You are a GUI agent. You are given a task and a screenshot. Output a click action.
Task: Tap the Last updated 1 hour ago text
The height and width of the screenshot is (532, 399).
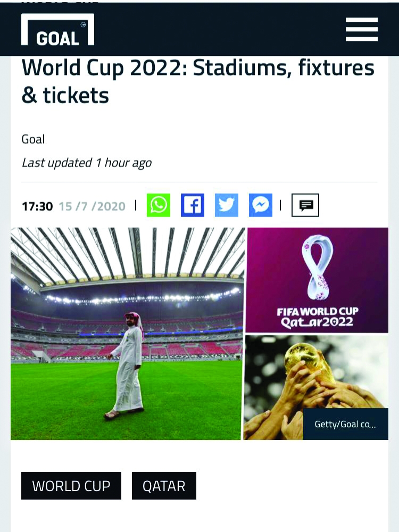(x=86, y=163)
